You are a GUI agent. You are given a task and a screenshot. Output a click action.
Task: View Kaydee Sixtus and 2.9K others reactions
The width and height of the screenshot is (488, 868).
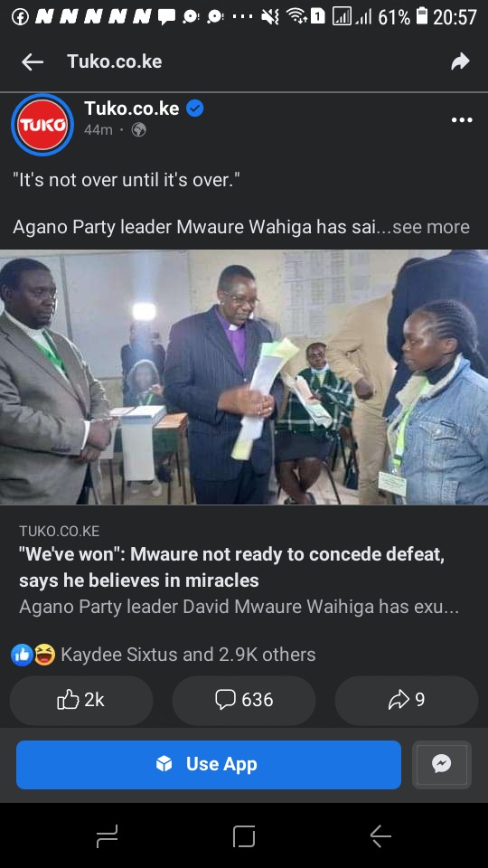pyautogui.click(x=188, y=655)
